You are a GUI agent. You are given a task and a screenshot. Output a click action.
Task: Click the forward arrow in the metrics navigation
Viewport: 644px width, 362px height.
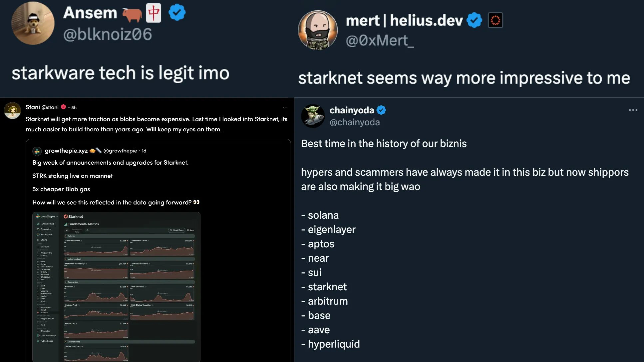pyautogui.click(x=88, y=230)
